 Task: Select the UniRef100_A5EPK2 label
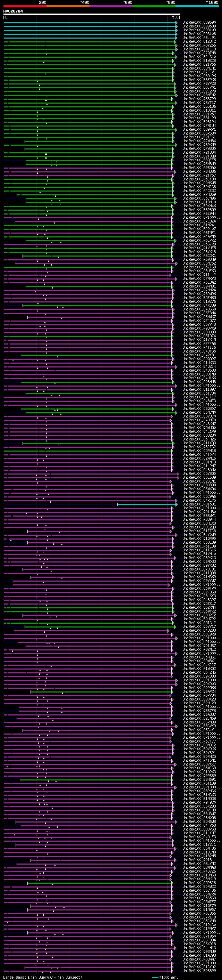point(199,241)
